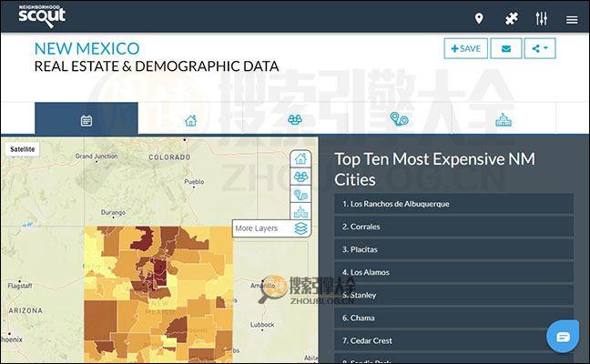The width and height of the screenshot is (590, 364).
Task: Click the envelope email button
Action: (x=505, y=48)
